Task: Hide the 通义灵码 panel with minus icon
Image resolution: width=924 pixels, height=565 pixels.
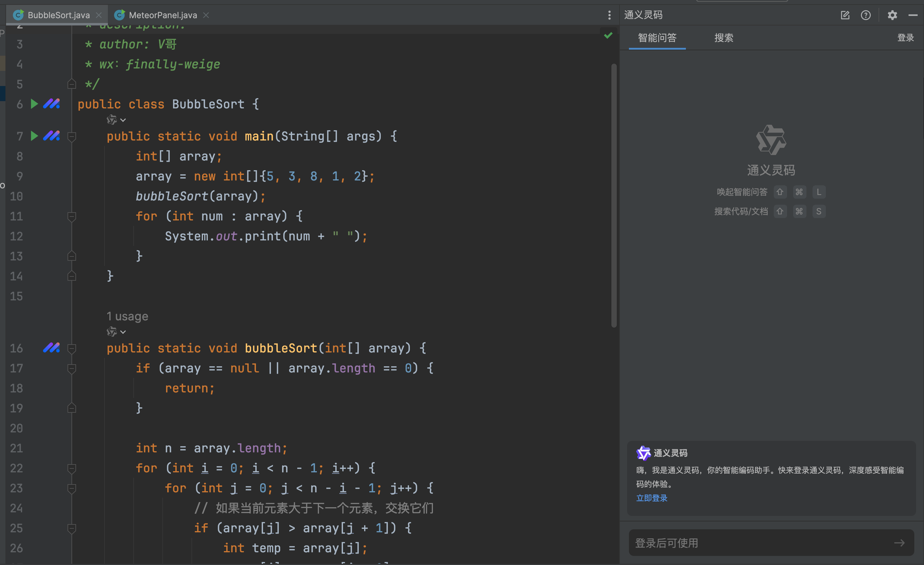Action: coord(913,15)
